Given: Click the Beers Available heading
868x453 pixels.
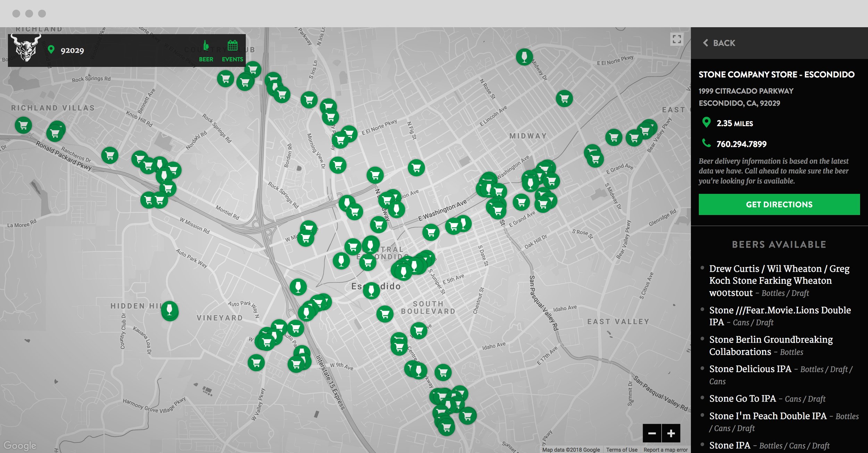Looking at the screenshot, I should click(x=779, y=245).
